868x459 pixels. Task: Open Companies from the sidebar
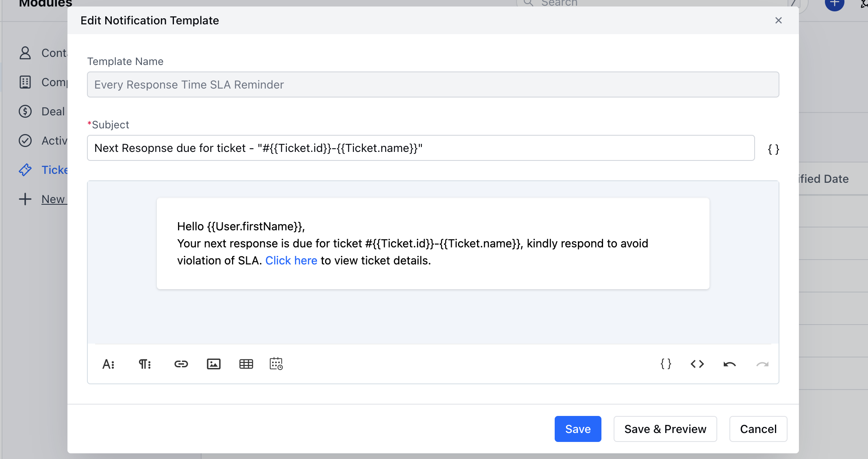[25, 82]
